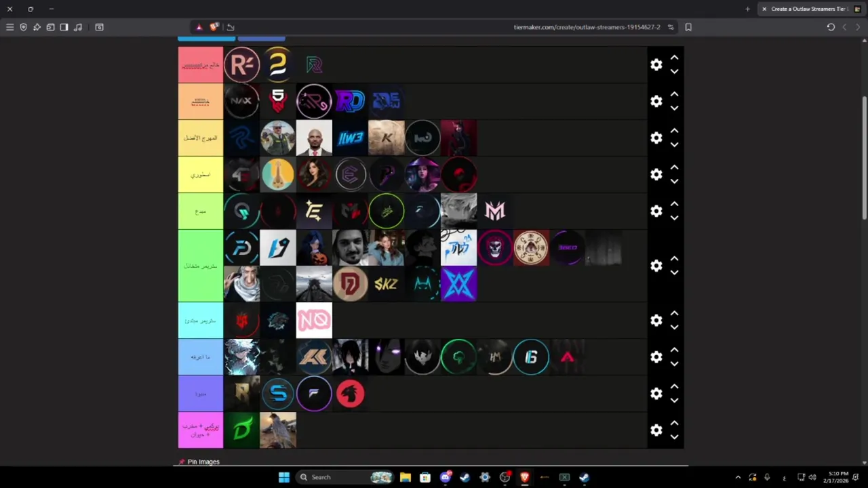Screen dimensions: 868x488
Task: Click the pin extensions icon in toolbar
Action: [x=37, y=27]
